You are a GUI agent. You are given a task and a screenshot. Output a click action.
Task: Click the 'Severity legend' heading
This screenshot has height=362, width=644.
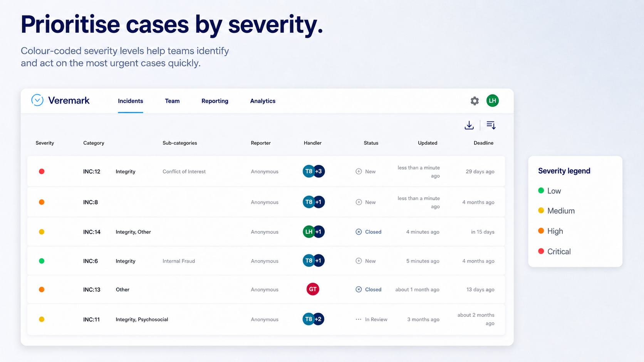[564, 171]
